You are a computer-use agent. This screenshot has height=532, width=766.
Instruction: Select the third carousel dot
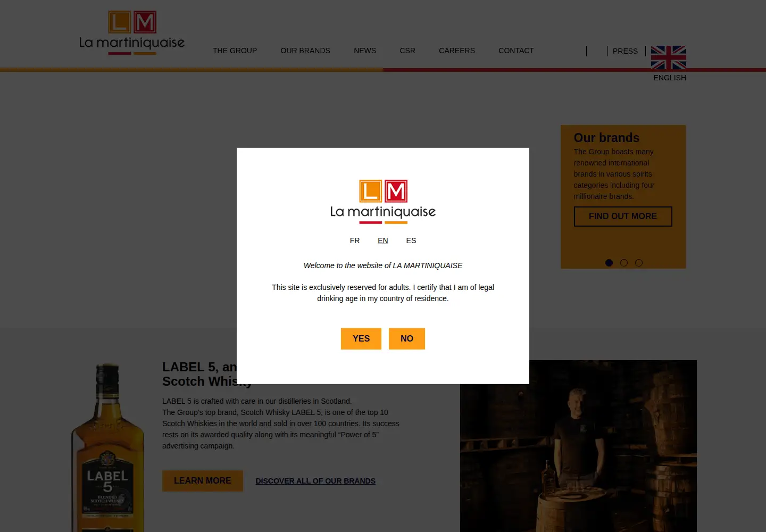pyautogui.click(x=639, y=263)
